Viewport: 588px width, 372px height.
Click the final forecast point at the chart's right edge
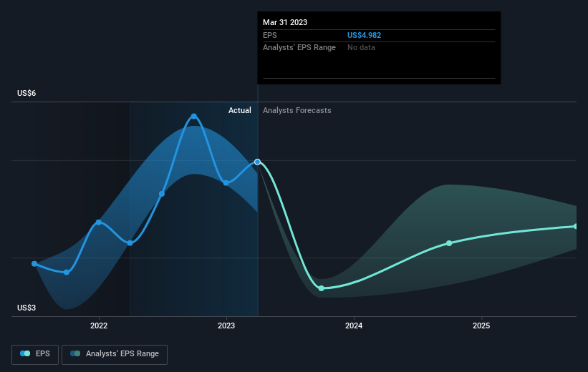[x=576, y=226]
